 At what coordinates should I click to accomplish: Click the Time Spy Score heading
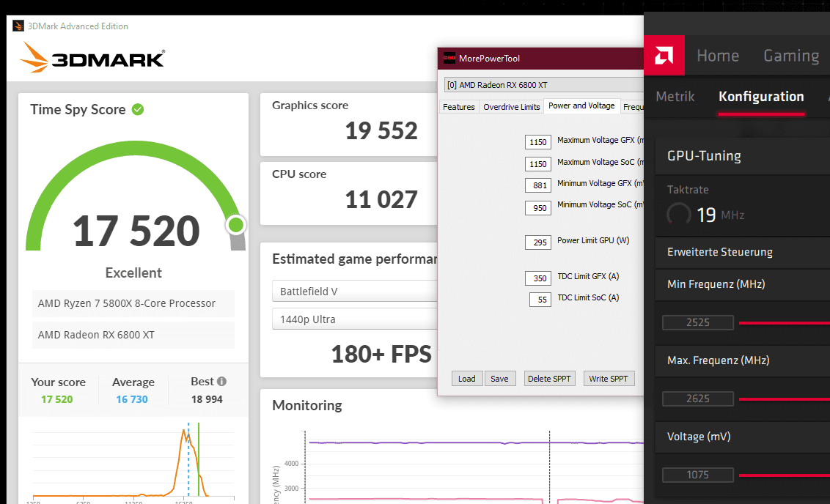78,109
